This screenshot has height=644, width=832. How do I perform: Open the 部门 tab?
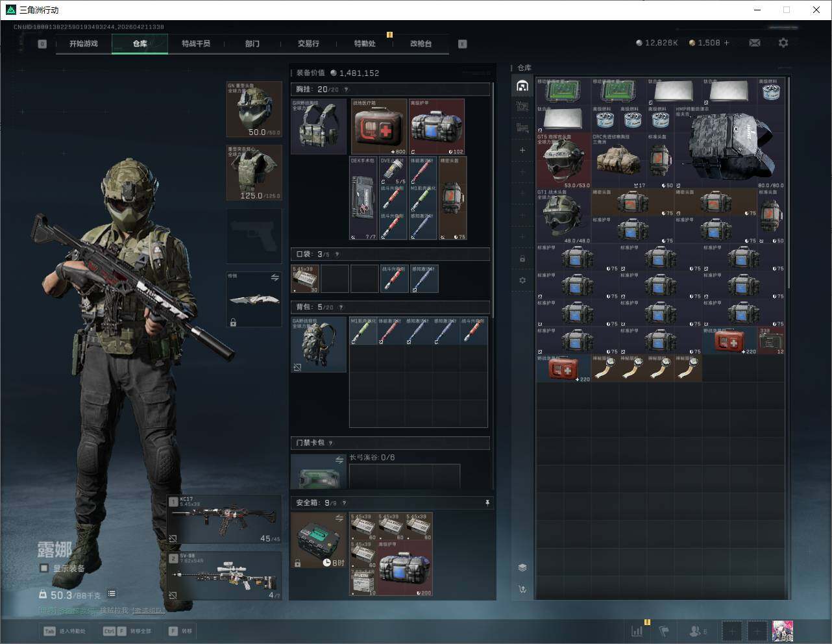pos(252,43)
